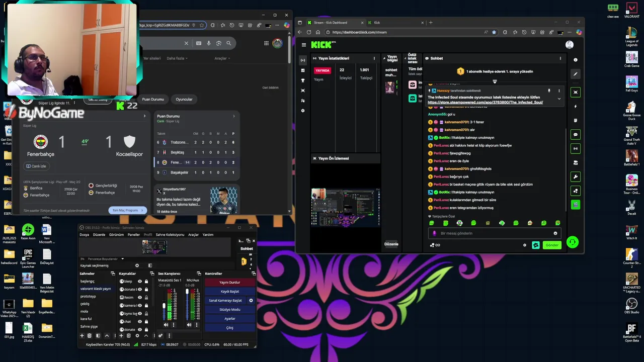644x362 pixels.
Task: Open Kick sidebar trophy achievements icon
Action: (x=302, y=80)
